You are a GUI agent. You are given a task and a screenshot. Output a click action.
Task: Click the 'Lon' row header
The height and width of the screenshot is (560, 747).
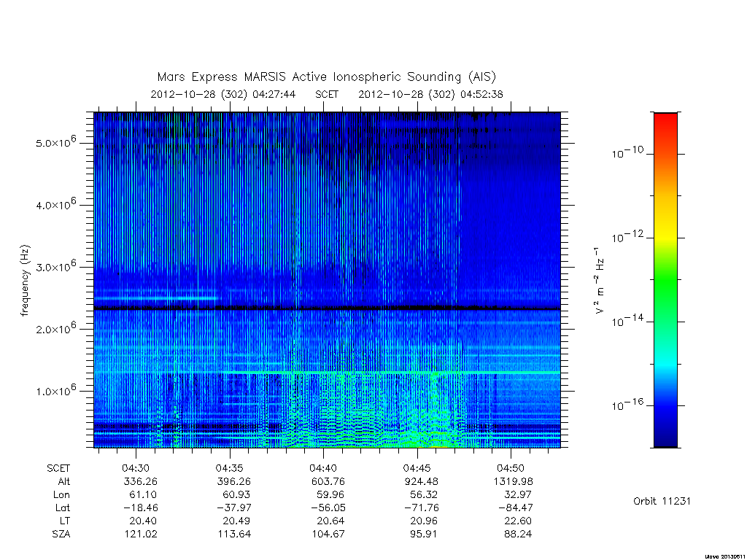point(61,495)
